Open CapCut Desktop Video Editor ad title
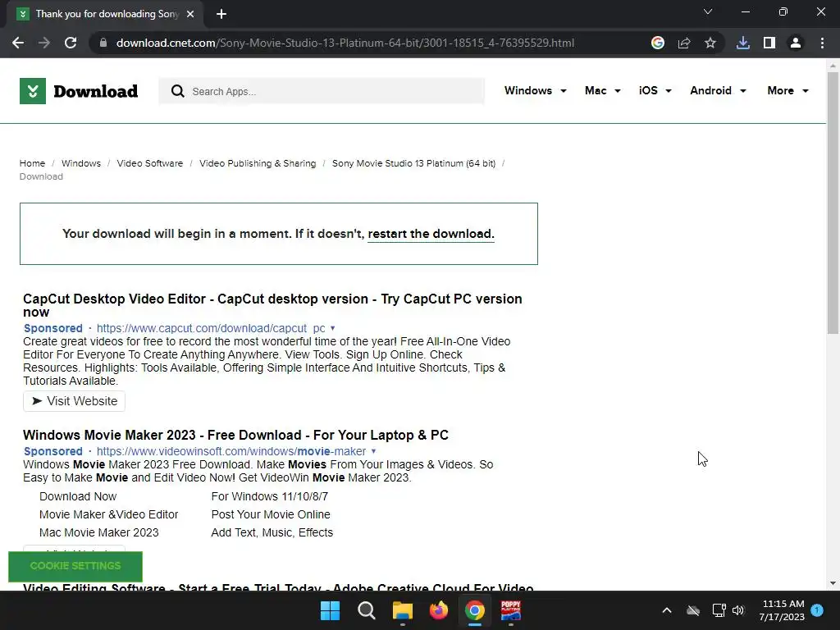Viewport: 840px width, 630px height. (x=272, y=305)
